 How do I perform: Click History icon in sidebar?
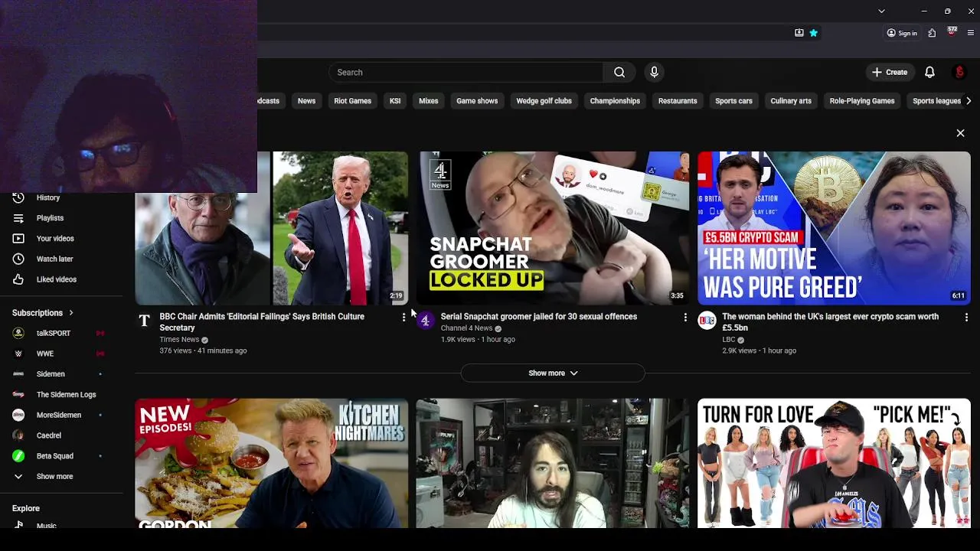(18, 197)
